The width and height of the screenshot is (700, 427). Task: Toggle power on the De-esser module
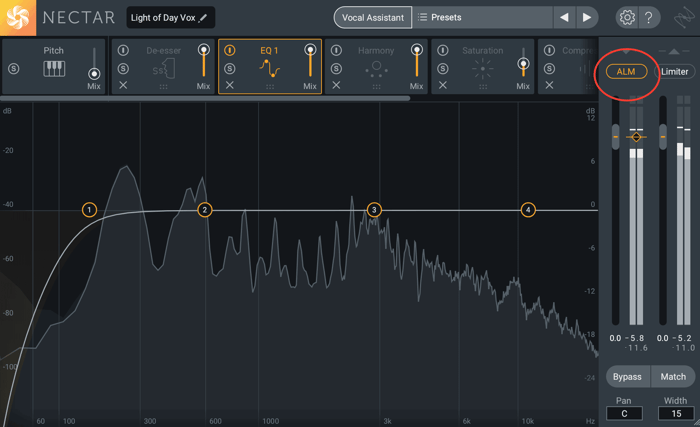tap(123, 50)
